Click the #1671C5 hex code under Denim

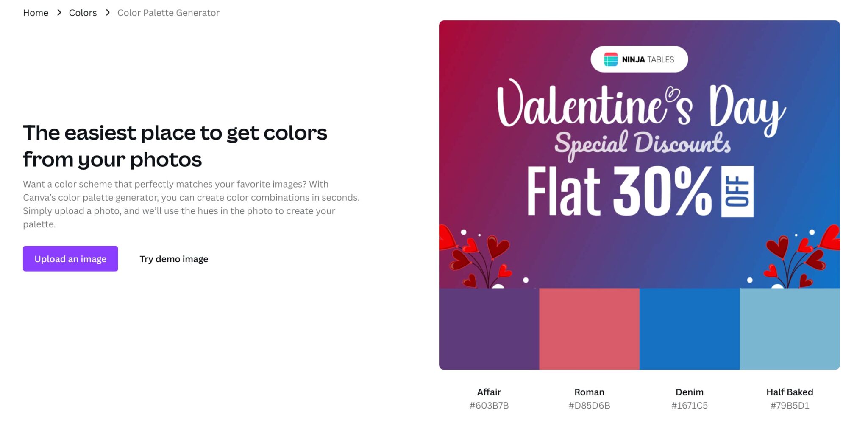coord(690,405)
